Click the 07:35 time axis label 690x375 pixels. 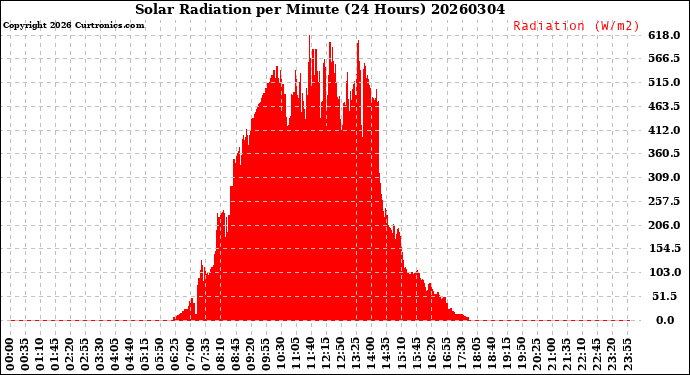click(206, 355)
